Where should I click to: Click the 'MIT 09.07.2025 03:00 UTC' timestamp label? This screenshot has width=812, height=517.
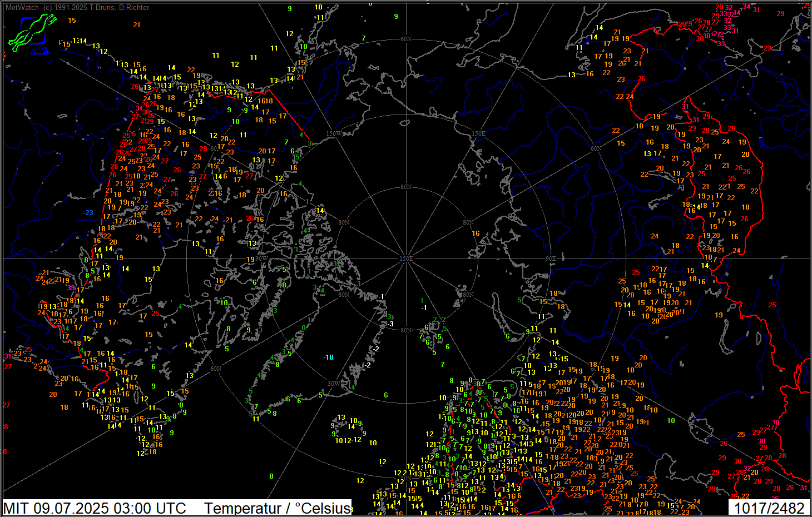pos(95,508)
